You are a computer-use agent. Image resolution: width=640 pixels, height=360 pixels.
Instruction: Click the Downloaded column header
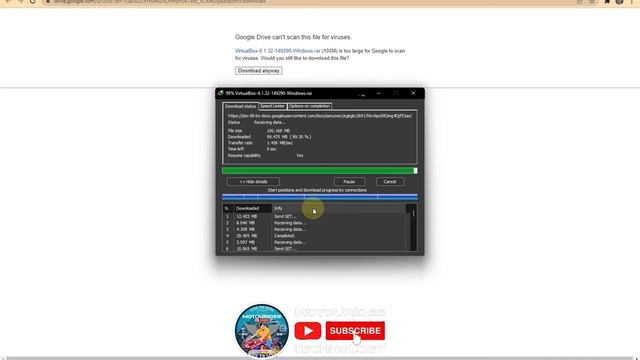[253, 208]
